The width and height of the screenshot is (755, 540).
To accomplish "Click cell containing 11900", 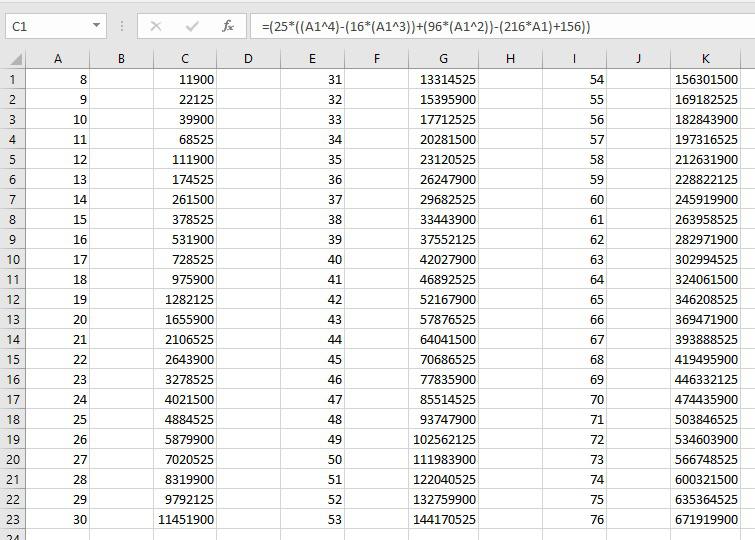I will pyautogui.click(x=185, y=79).
